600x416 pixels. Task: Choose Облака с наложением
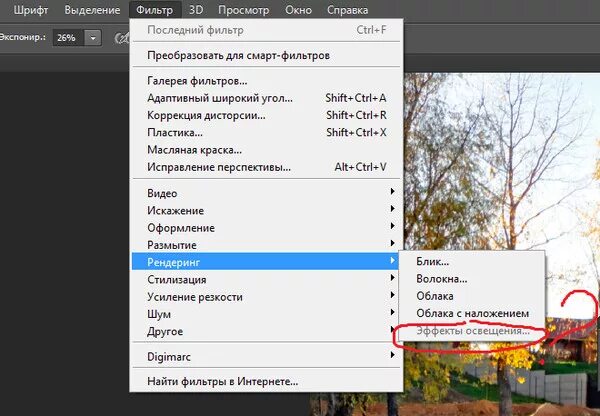pos(472,313)
